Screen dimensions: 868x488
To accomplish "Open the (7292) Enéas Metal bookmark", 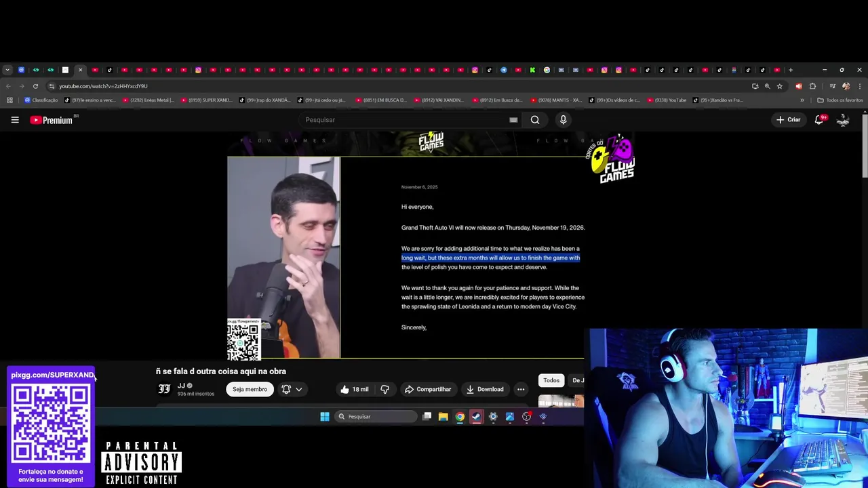I will (148, 100).
